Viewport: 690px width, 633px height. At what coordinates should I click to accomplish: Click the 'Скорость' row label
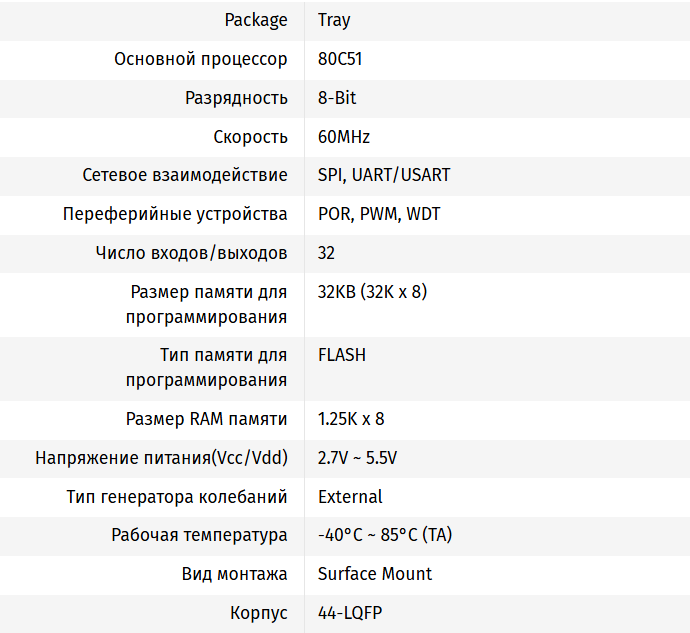(x=250, y=137)
